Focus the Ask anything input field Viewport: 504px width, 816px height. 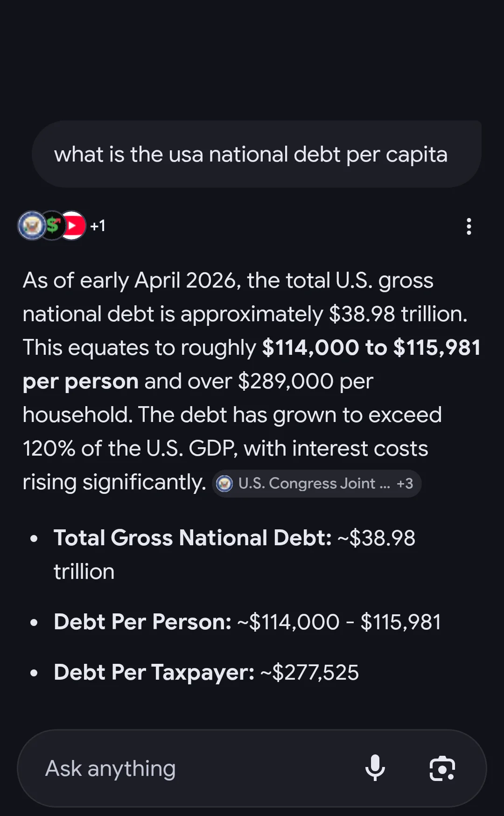pyautogui.click(x=187, y=768)
